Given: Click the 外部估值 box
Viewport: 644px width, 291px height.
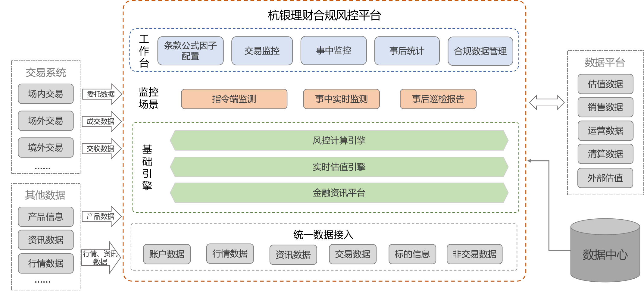Looking at the screenshot, I should coord(605,178).
